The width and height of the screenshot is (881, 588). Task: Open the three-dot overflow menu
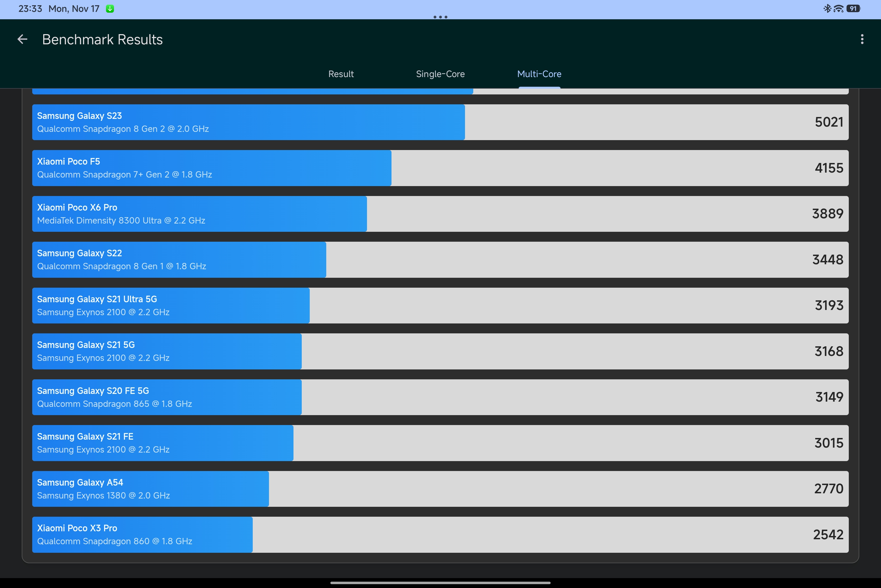point(862,39)
